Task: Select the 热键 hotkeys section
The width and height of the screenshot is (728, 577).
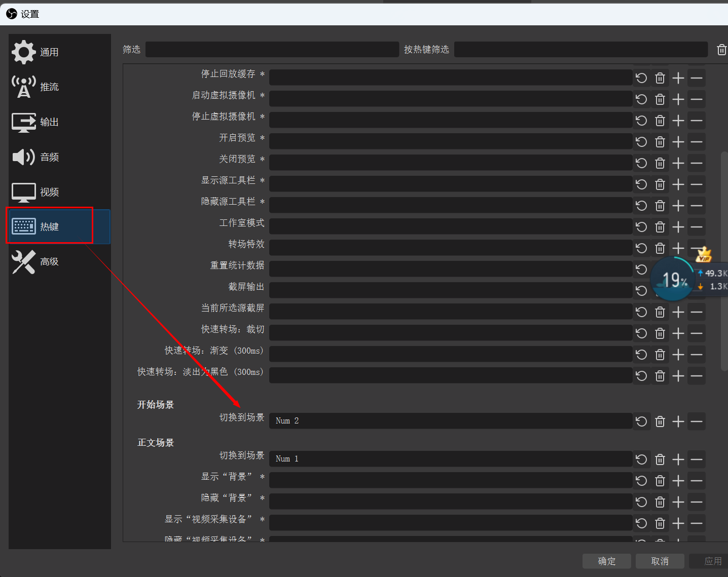Action: (60, 226)
